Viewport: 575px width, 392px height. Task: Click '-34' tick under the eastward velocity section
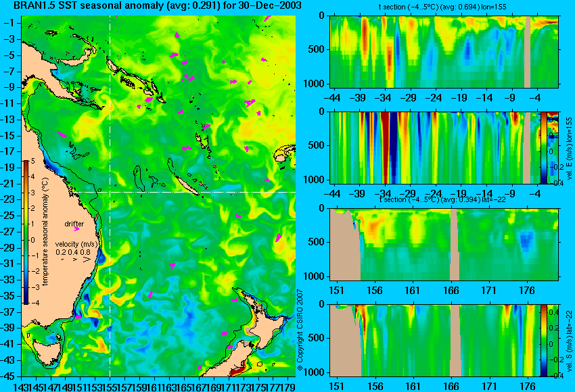pos(384,194)
